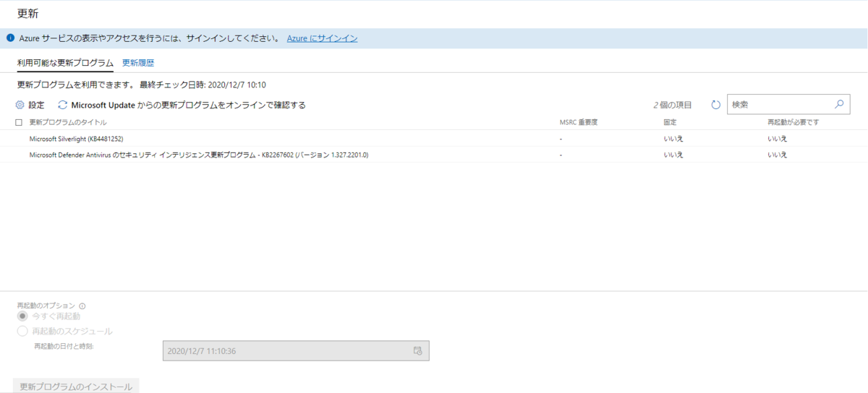Open calendar icon in restart date field
The image size is (868, 393).
coord(417,350)
